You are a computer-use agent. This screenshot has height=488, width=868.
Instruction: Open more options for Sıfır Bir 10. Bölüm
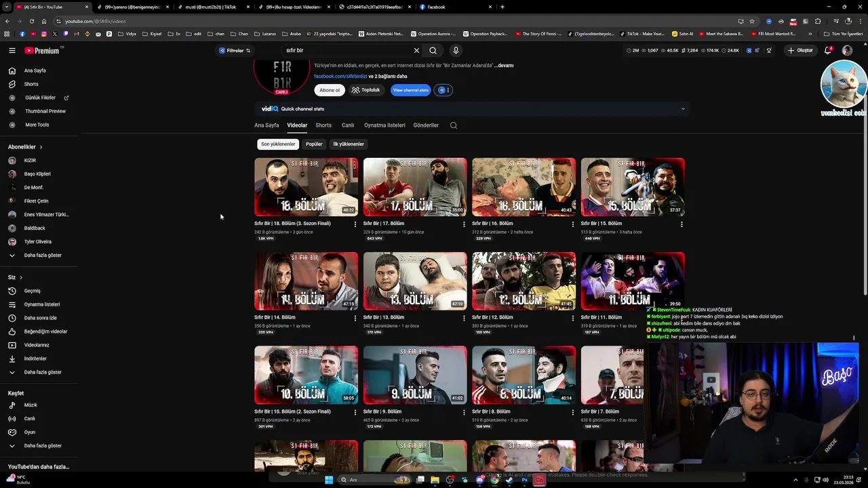coord(355,412)
